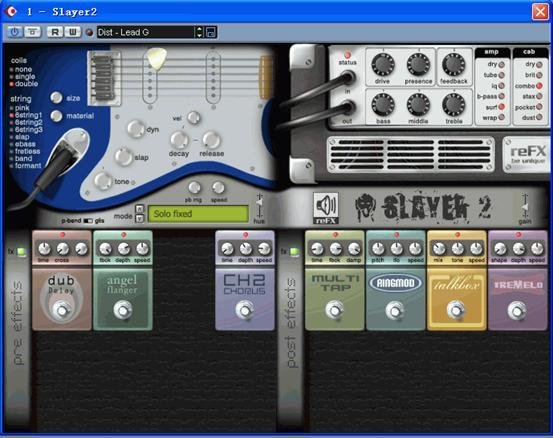Image resolution: width=553 pixels, height=438 pixels.
Task: Click the small vel knob
Action: point(194,118)
